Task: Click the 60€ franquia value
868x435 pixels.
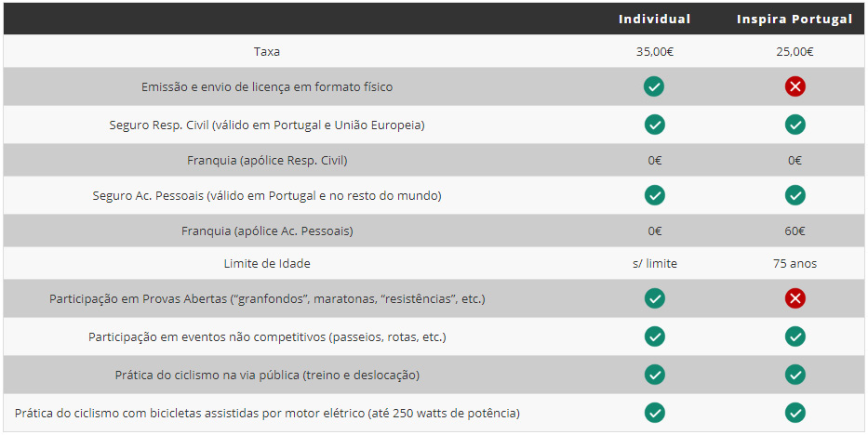Action: (x=795, y=231)
